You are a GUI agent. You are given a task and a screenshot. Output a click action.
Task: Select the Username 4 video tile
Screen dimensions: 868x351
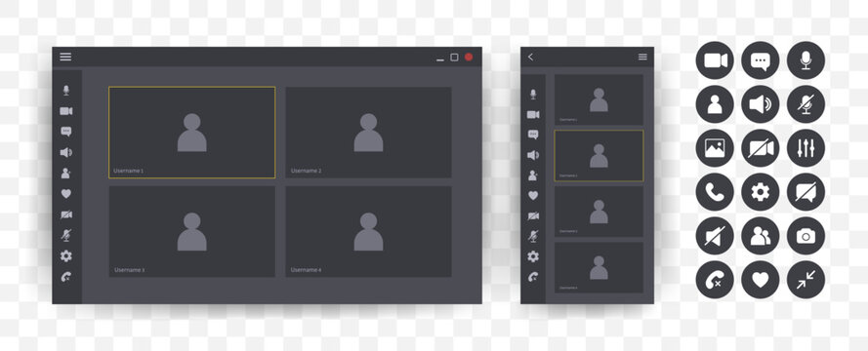pyautogui.click(x=368, y=232)
